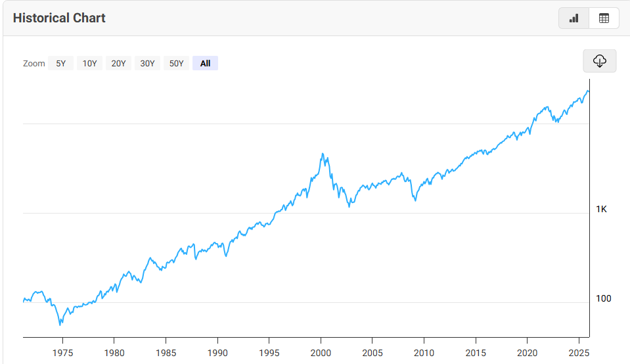630x364 pixels.
Task: Choose the 20Y zoom range
Action: coord(118,64)
